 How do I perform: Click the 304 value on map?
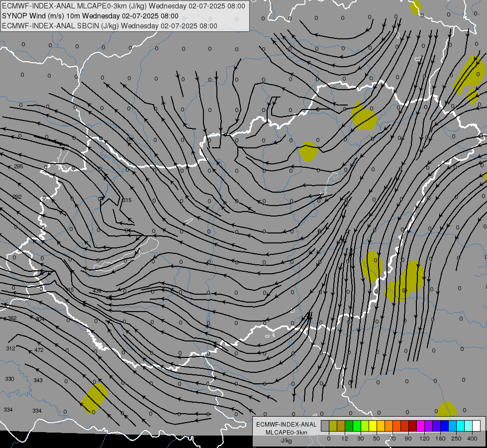(x=40, y=319)
